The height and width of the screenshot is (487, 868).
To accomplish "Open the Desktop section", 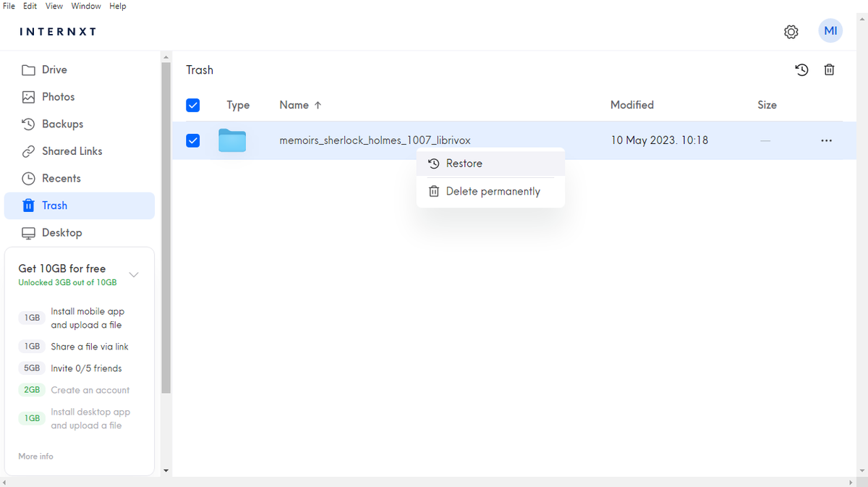I will (x=61, y=232).
